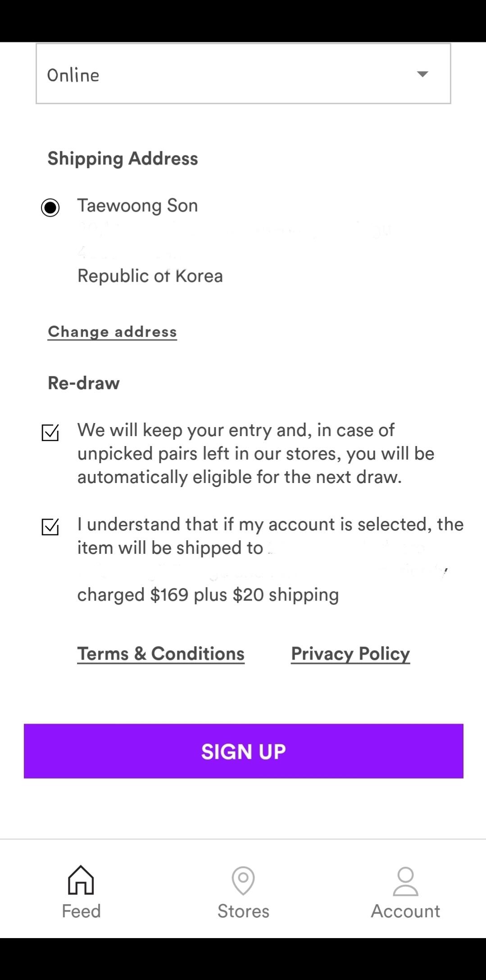The height and width of the screenshot is (980, 486).
Task: Click the Change address link
Action: coord(112,332)
